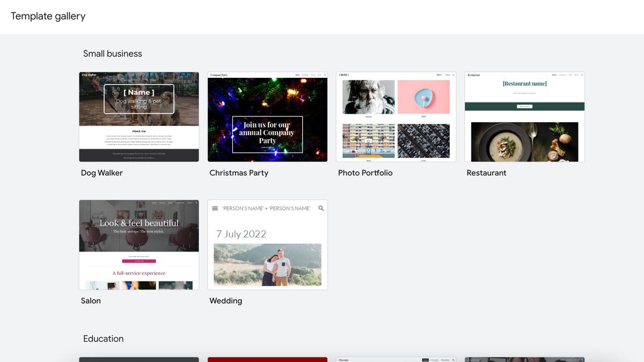The height and width of the screenshot is (362, 644).
Task: Click the Template gallery heading
Action: coord(47,16)
